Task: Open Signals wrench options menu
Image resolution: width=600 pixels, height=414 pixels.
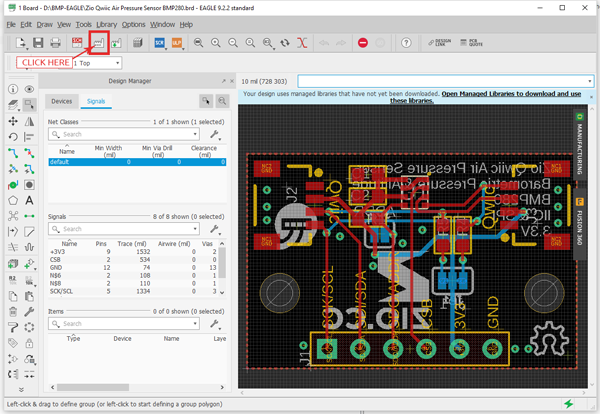Action: pyautogui.click(x=215, y=229)
